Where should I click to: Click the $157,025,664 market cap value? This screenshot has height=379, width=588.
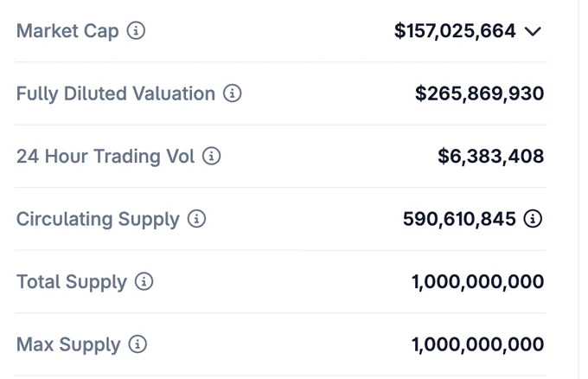point(455,31)
